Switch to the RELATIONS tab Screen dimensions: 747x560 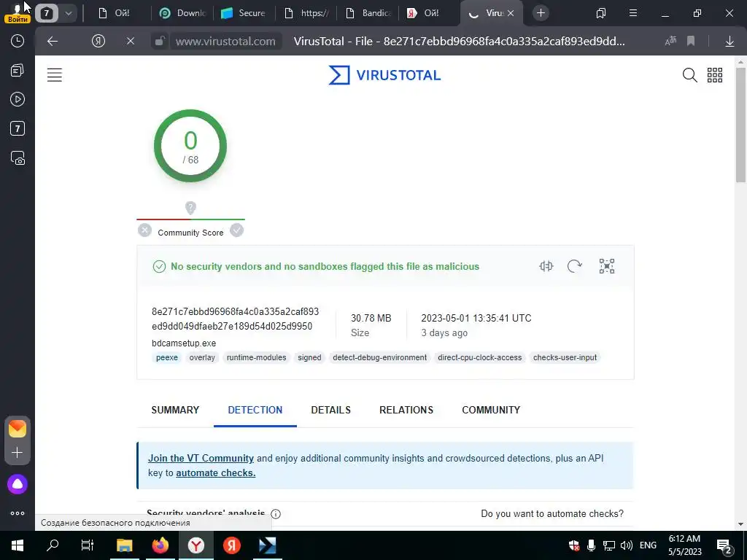tap(406, 410)
